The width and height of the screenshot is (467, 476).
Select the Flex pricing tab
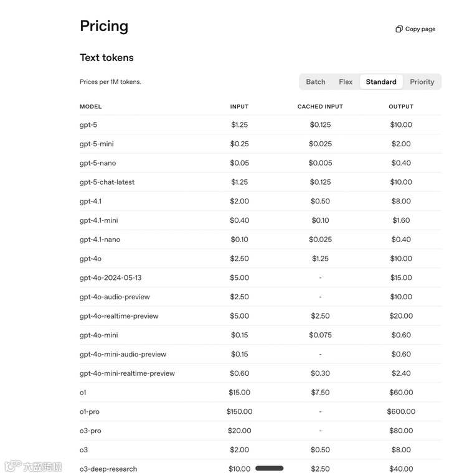click(x=346, y=82)
